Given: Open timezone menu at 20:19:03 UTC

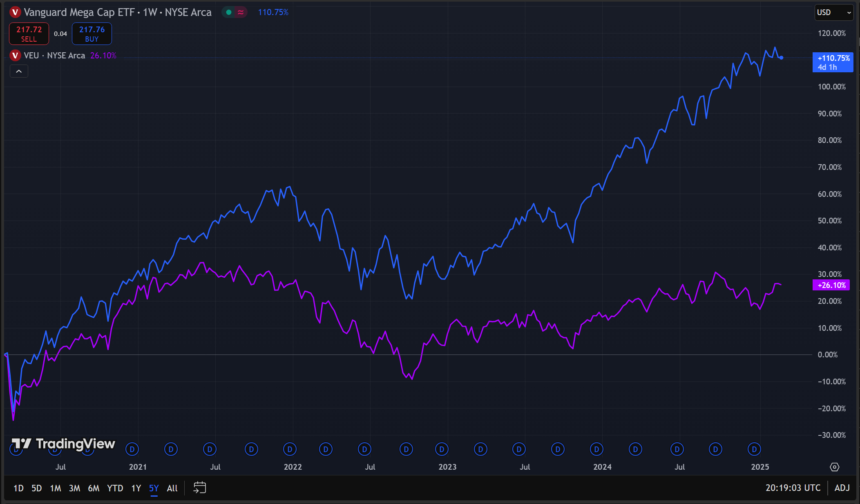Looking at the screenshot, I should [x=793, y=488].
